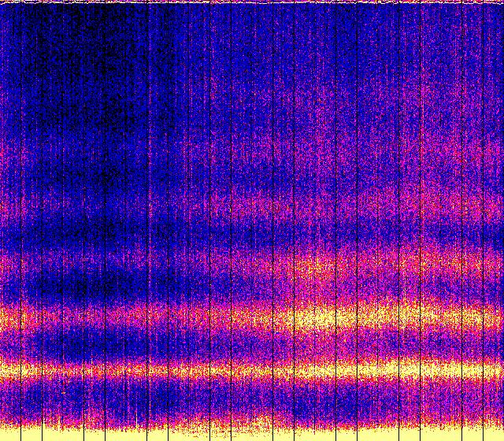Click the solid pale yellow strip at bottom edge
This screenshot has height=441, width=504.
[x=252, y=434]
